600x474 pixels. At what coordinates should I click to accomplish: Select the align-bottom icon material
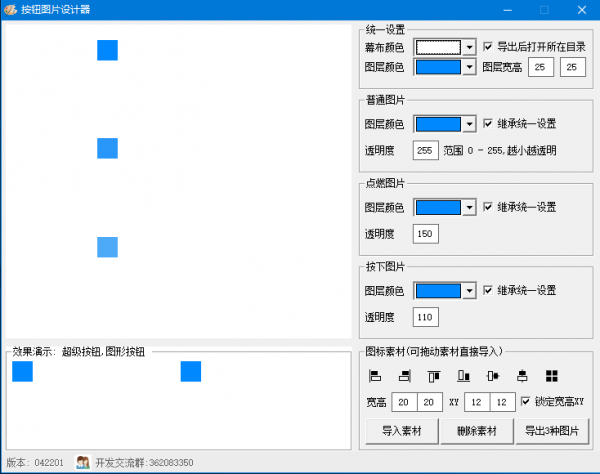point(463,376)
